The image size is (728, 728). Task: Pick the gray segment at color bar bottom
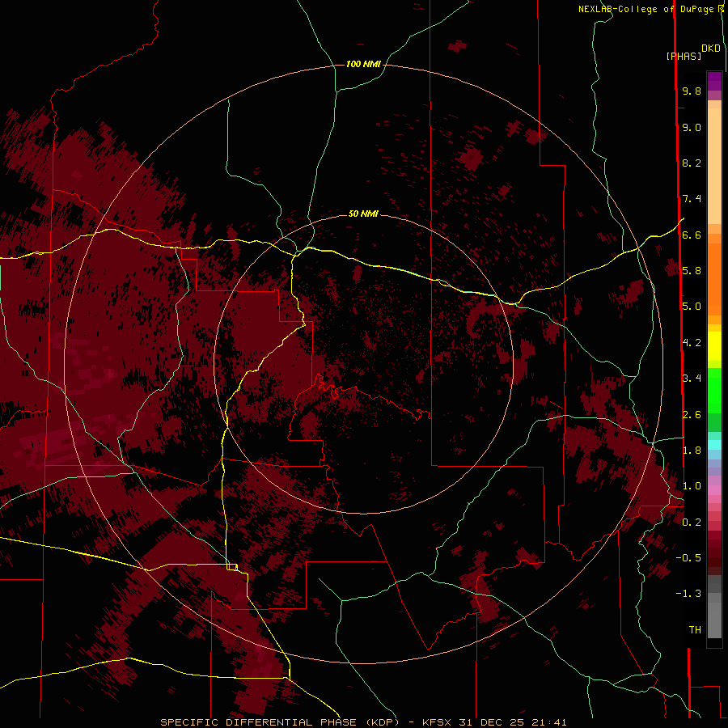(714, 620)
